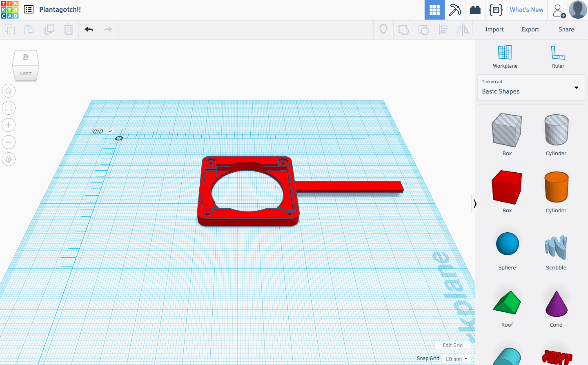This screenshot has height=365, width=588.
Task: Open the Bricks mode
Action: [x=475, y=10]
